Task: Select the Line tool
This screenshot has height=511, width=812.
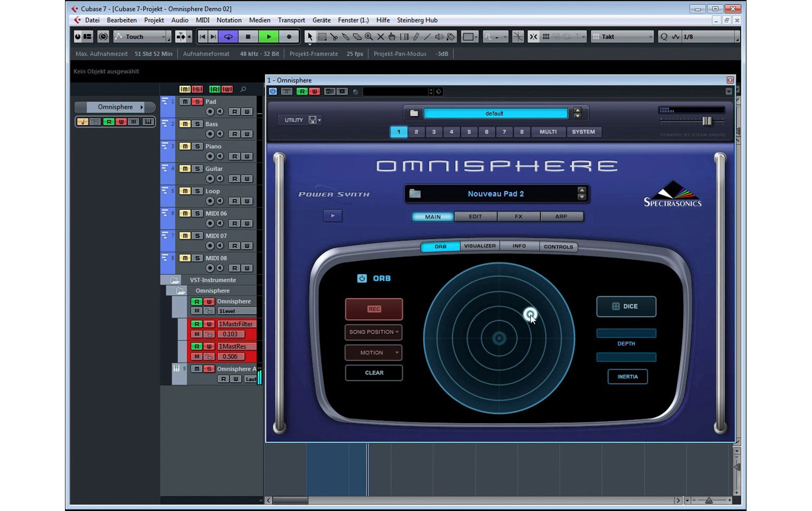Action: click(x=427, y=37)
